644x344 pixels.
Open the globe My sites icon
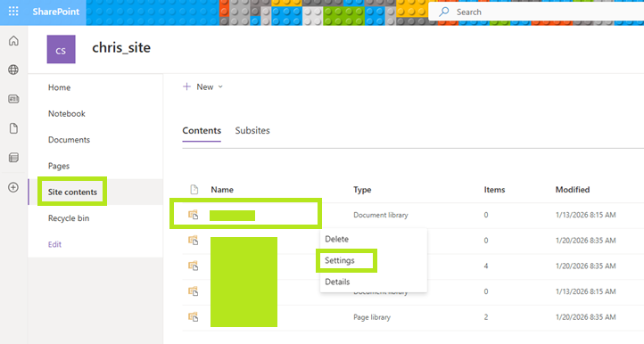coord(13,70)
